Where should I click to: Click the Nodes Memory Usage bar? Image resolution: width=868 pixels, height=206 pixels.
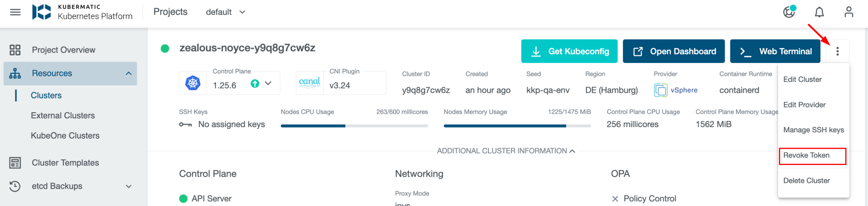tap(517, 126)
